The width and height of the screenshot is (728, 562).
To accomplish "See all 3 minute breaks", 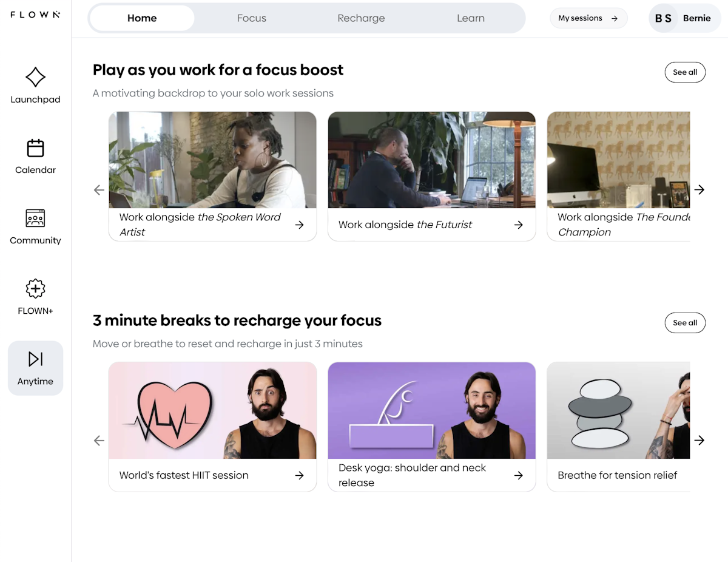I will click(685, 323).
